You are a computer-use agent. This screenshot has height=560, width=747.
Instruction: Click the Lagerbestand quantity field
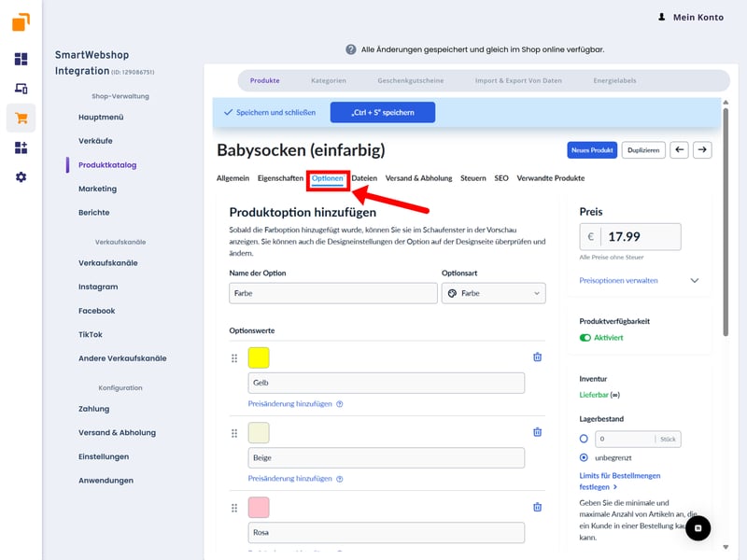(x=638, y=439)
